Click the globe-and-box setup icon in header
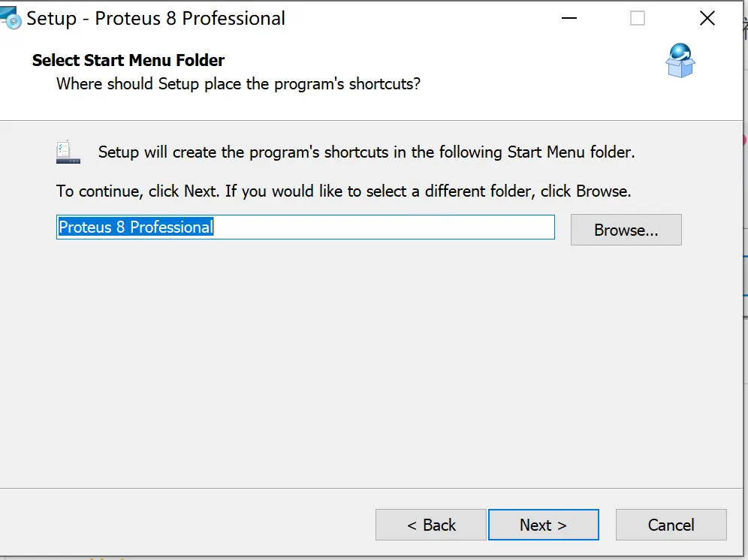This screenshot has width=748, height=560. pos(680,61)
